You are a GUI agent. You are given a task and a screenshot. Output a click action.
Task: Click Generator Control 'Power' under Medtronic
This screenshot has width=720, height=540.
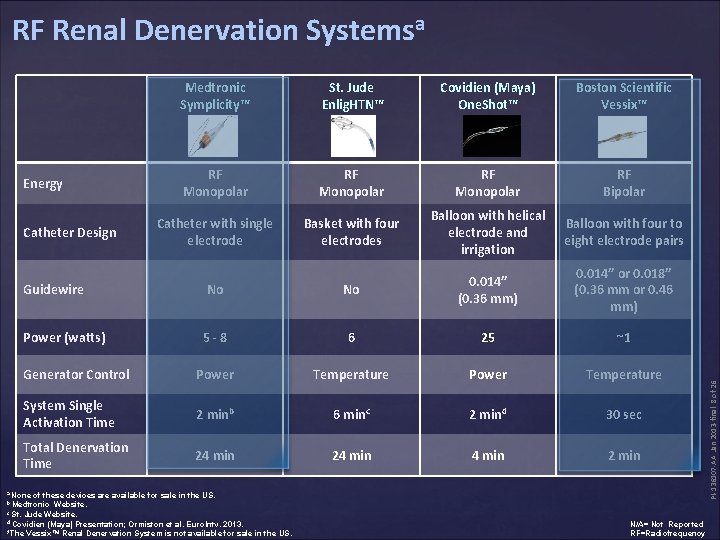coord(215,374)
